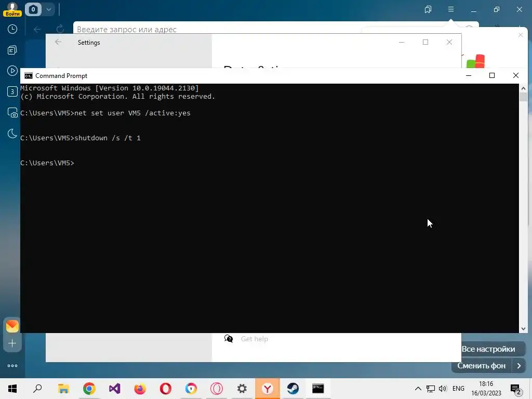The width and height of the screenshot is (532, 399).
Task: Open the Windows Start menu
Action: (12, 389)
